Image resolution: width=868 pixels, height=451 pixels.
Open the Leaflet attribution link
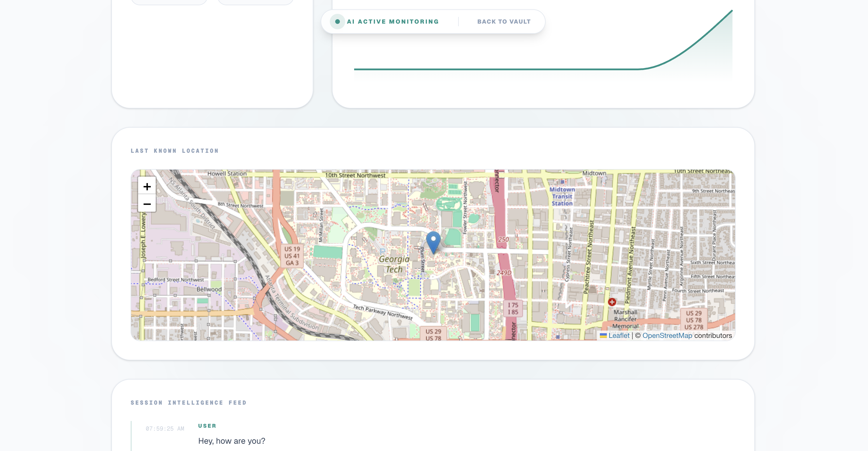tap(619, 335)
